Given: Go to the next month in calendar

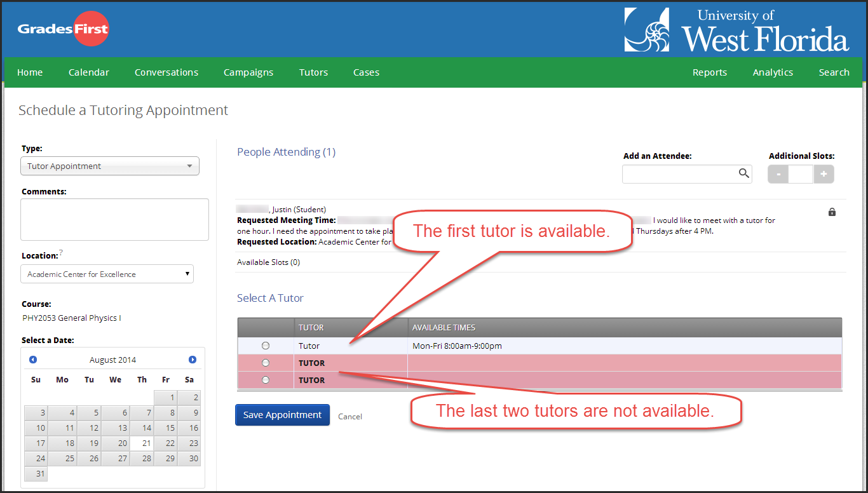Looking at the screenshot, I should tap(193, 360).
